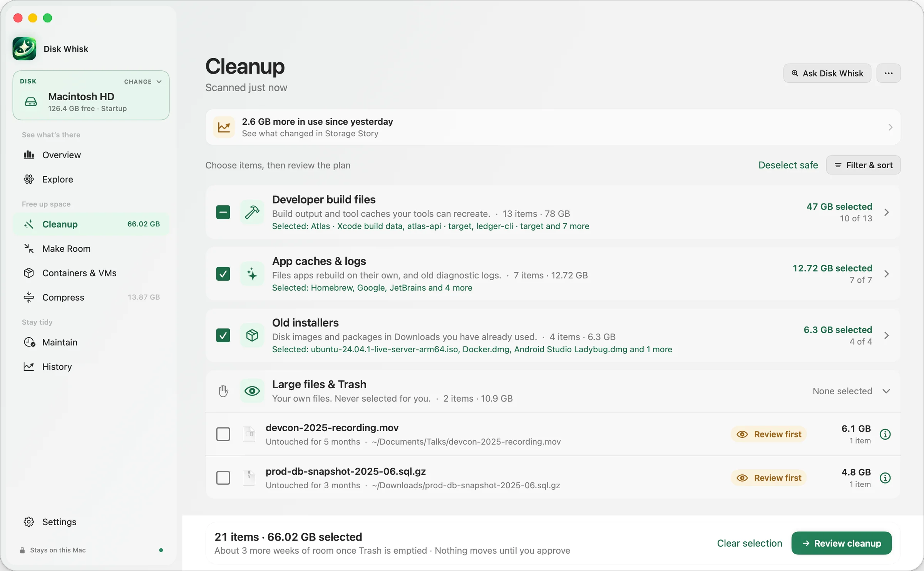Click Deselect safe link

tap(788, 165)
